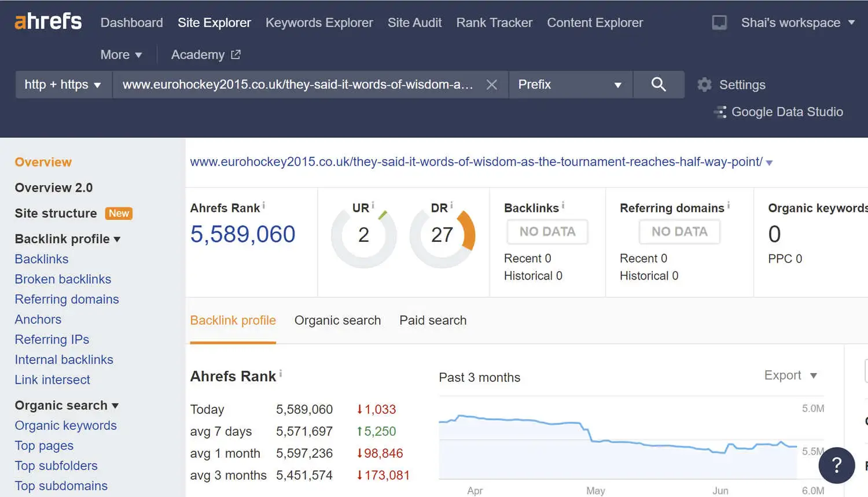Click the search magnifier button
The image size is (868, 497).
pyautogui.click(x=659, y=84)
